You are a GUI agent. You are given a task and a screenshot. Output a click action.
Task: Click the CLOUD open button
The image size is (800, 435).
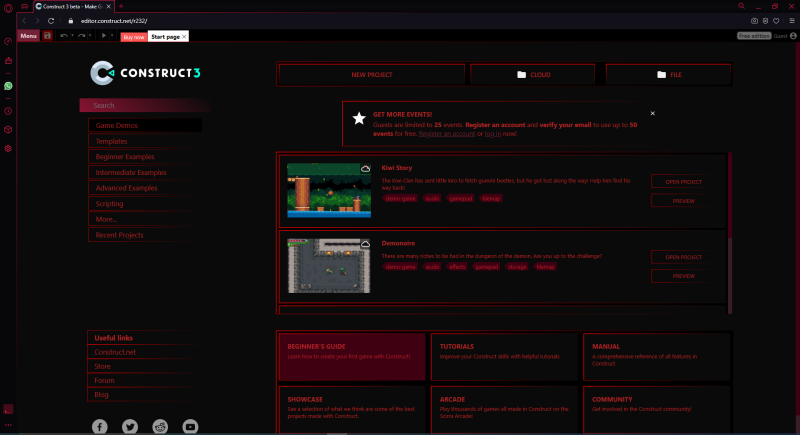533,74
